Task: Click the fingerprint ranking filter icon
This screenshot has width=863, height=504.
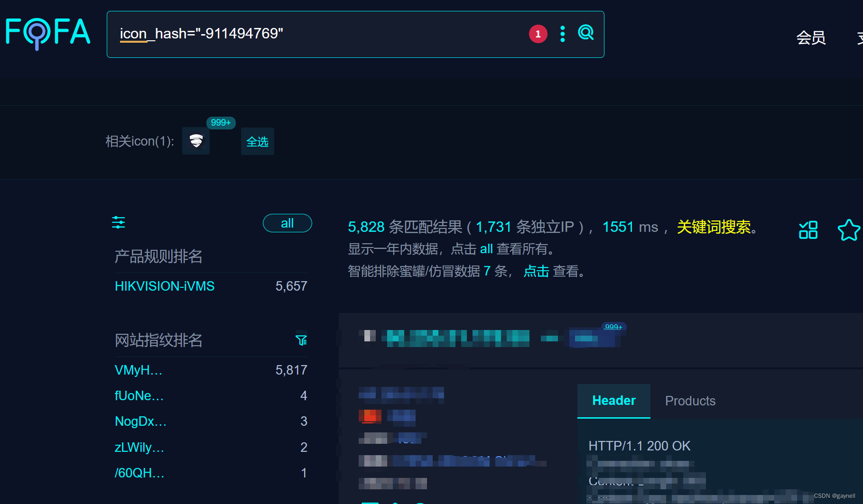Action: (301, 340)
